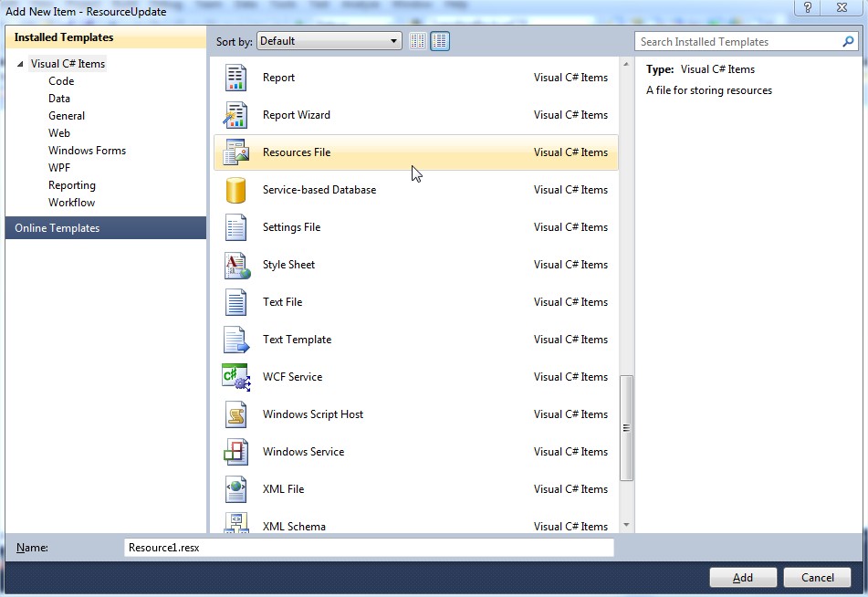Select the Data category
The image size is (868, 597).
click(59, 99)
